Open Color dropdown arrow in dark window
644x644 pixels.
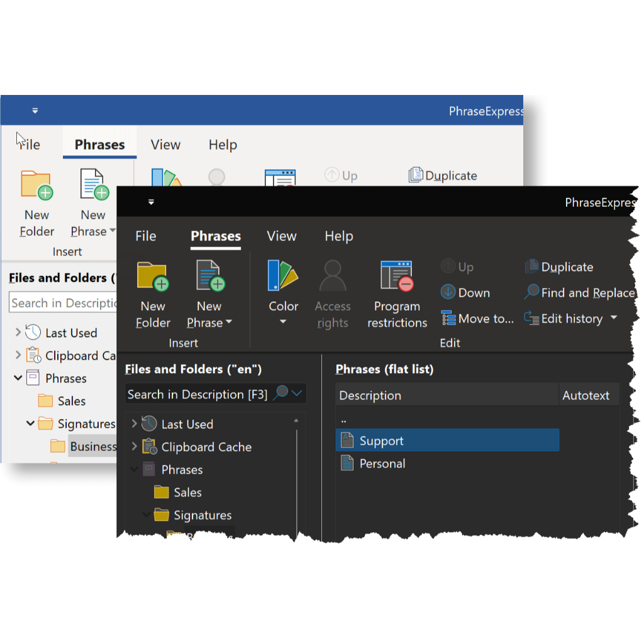point(283,321)
